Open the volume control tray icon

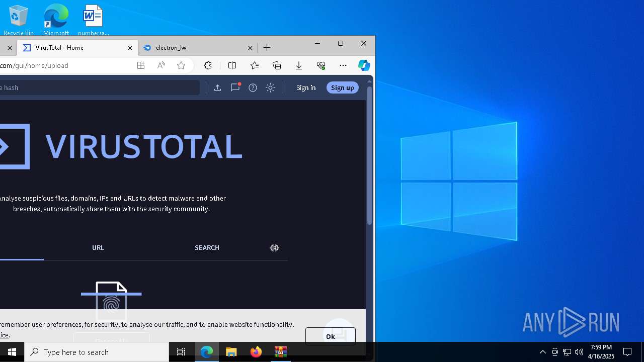pyautogui.click(x=579, y=352)
